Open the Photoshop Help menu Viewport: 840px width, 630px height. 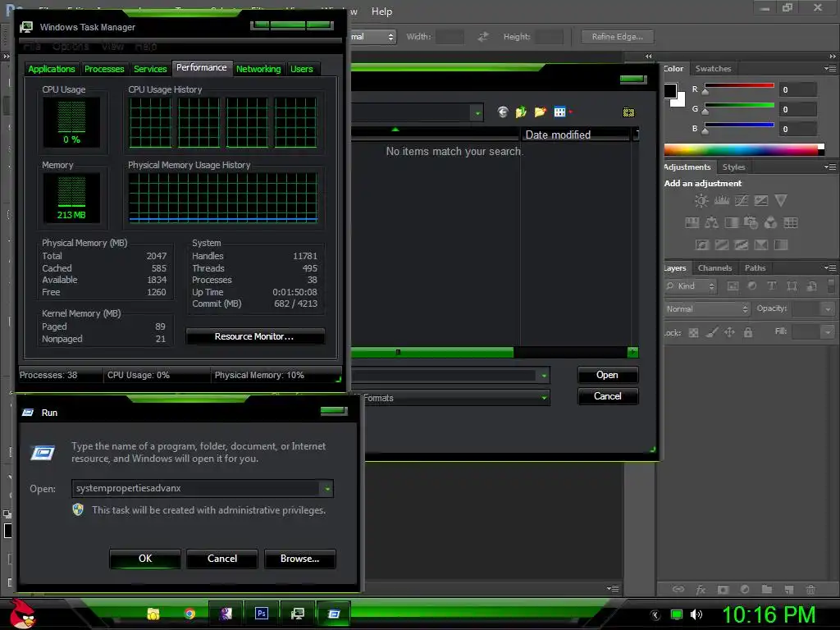[382, 11]
